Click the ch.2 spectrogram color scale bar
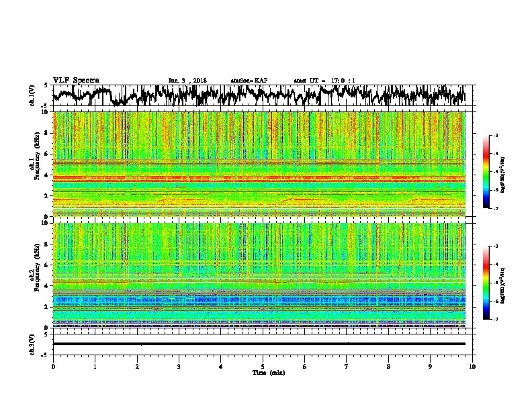This screenshot has height=411, width=532. [486, 283]
